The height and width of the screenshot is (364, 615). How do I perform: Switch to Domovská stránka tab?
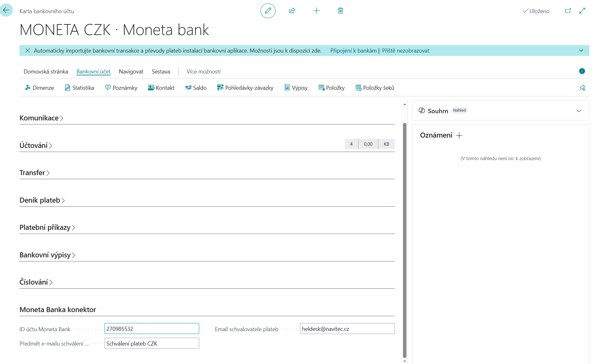tap(46, 72)
